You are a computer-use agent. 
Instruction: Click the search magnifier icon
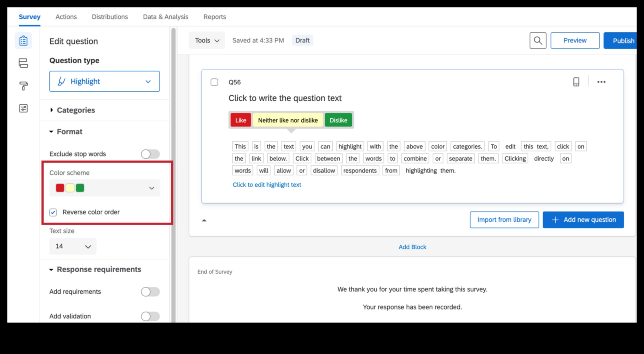click(x=538, y=41)
